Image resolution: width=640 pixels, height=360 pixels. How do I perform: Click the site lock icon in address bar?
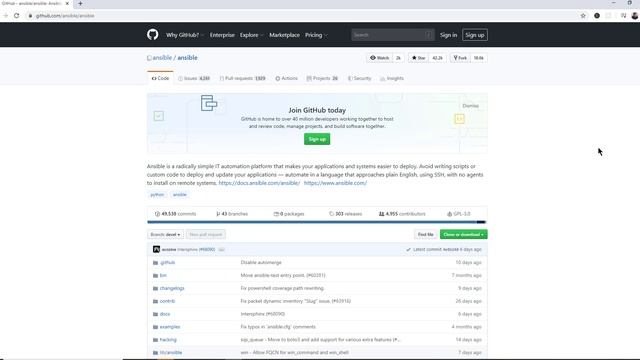click(x=30, y=16)
